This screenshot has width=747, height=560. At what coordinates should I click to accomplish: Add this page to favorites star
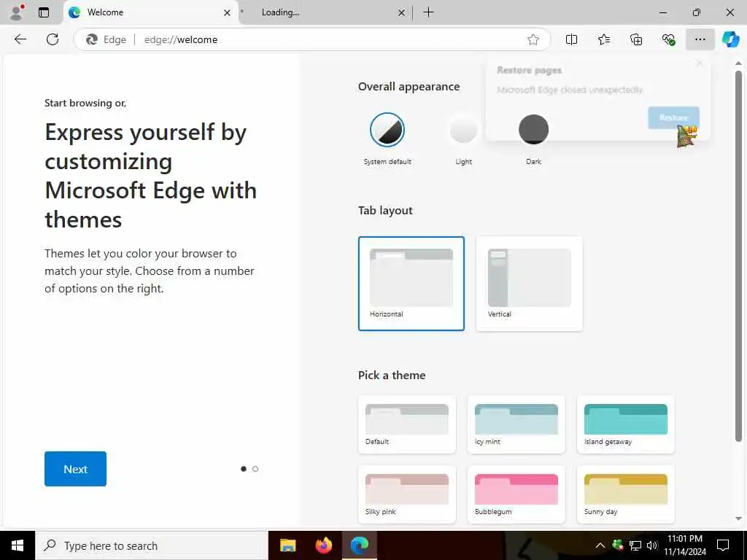533,39
